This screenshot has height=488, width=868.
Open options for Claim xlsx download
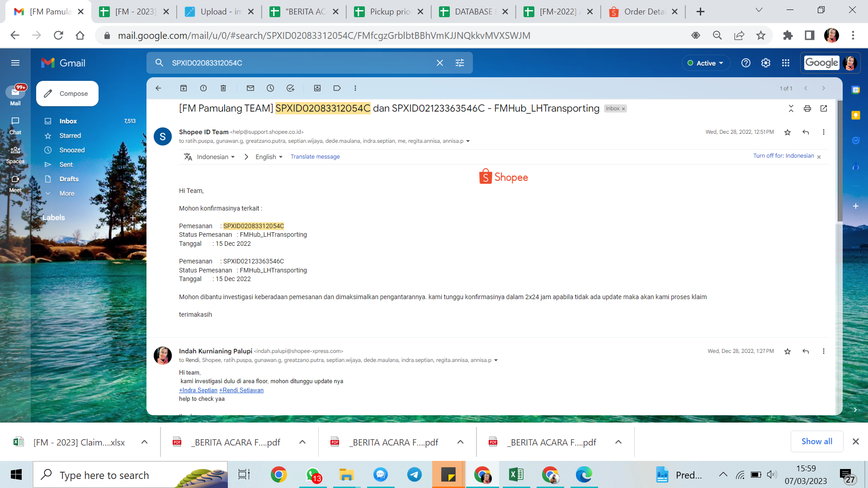pyautogui.click(x=145, y=442)
